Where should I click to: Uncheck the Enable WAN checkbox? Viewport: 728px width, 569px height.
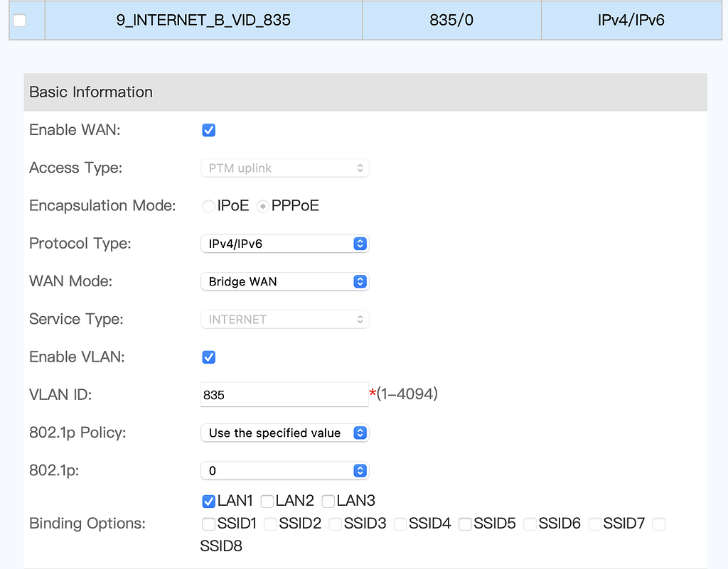click(x=208, y=130)
